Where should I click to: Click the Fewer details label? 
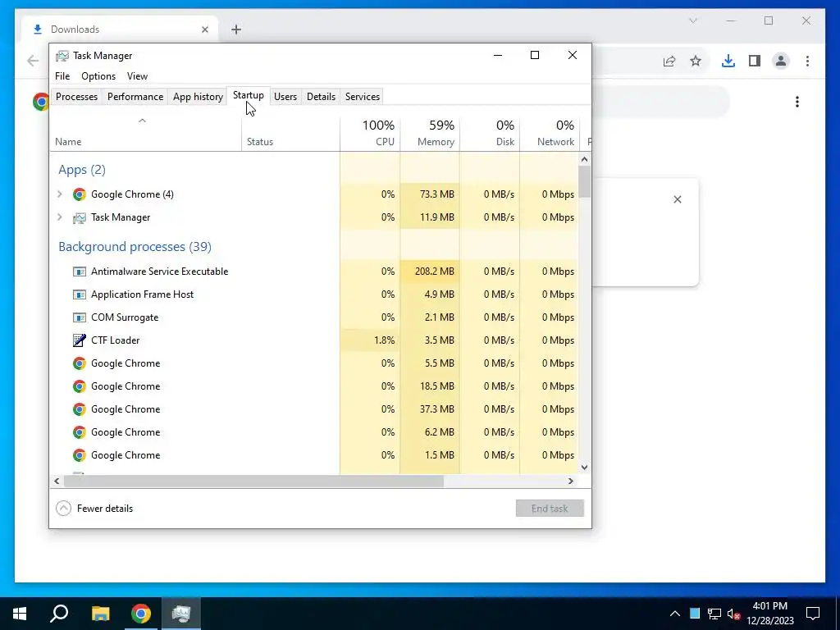pyautogui.click(x=105, y=509)
